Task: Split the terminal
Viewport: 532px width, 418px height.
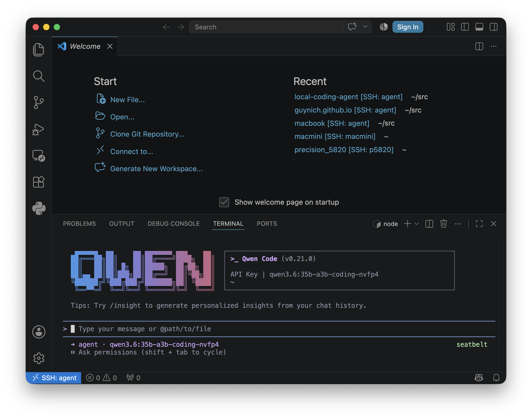Action: (x=429, y=224)
